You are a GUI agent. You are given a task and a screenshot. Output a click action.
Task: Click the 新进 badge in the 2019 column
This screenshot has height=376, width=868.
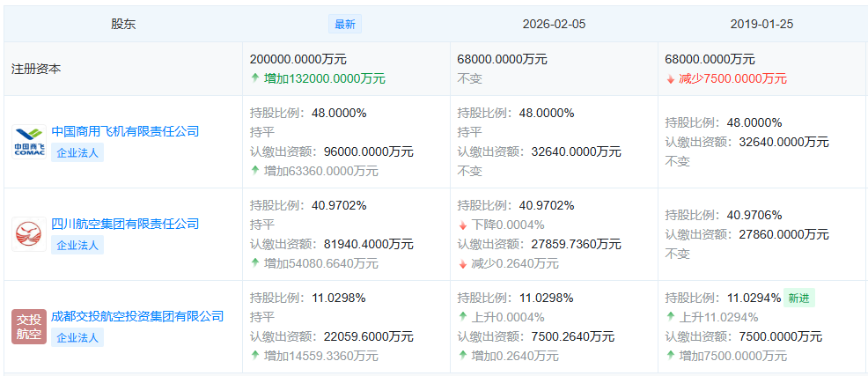pyautogui.click(x=798, y=298)
